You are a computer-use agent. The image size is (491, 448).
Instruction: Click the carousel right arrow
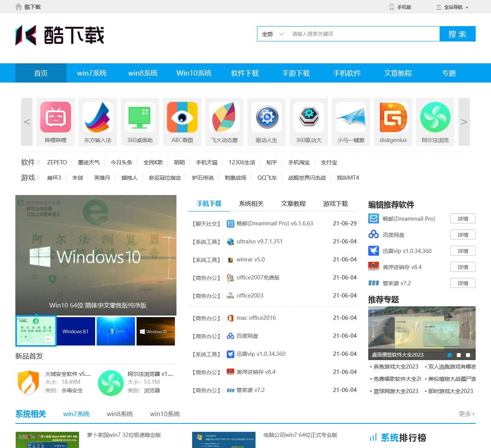tap(464, 122)
